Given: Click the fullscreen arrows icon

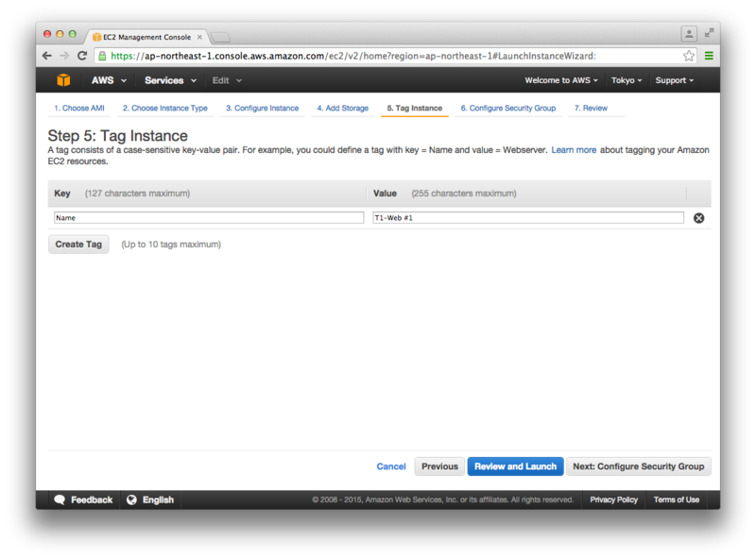Looking at the screenshot, I should 709,33.
